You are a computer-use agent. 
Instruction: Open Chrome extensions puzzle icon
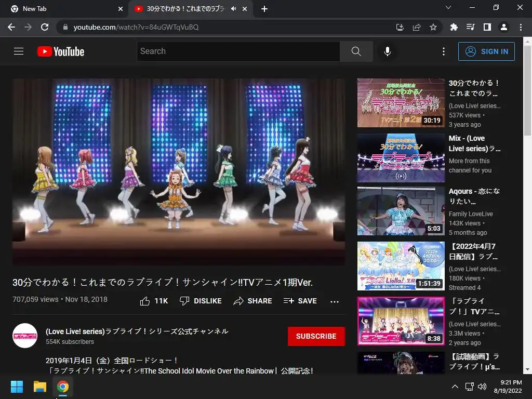tap(454, 27)
